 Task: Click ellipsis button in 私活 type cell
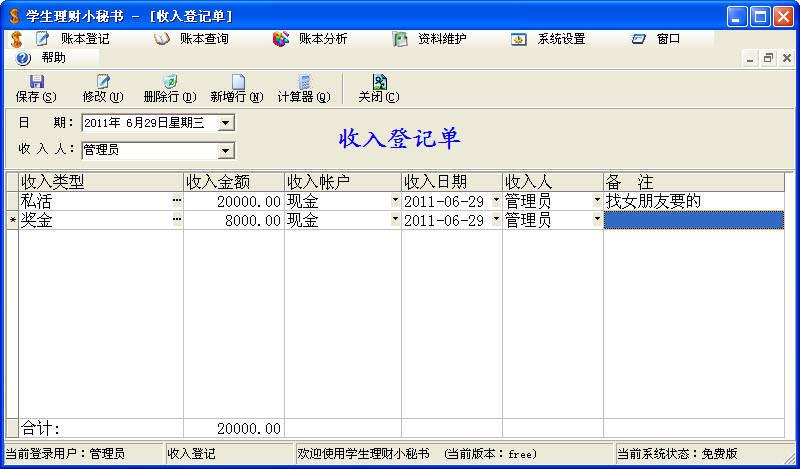177,201
